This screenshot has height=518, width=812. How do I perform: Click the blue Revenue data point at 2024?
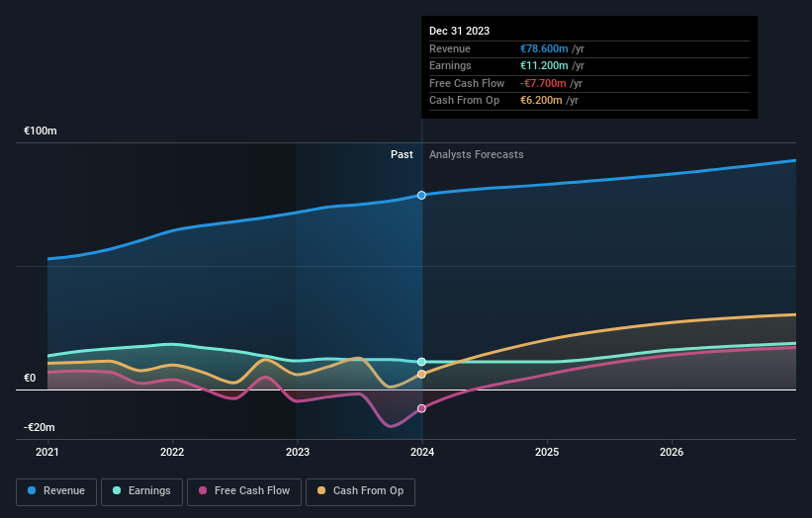pos(421,195)
